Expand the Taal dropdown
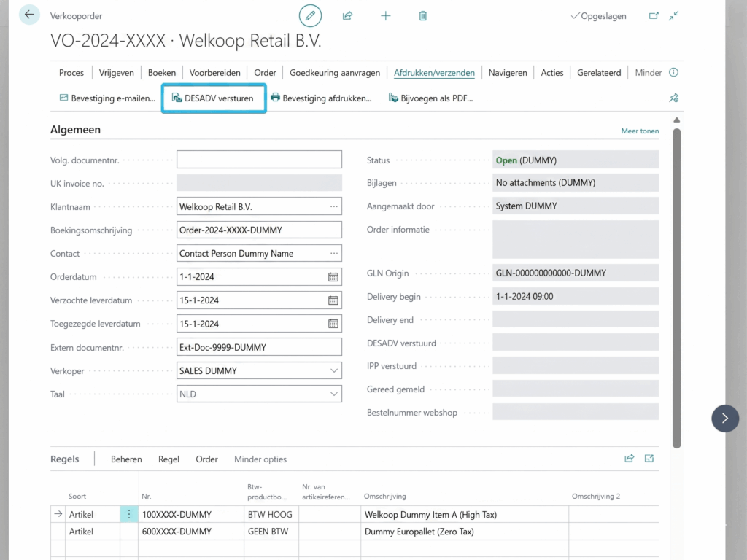The width and height of the screenshot is (747, 560). pyautogui.click(x=334, y=394)
